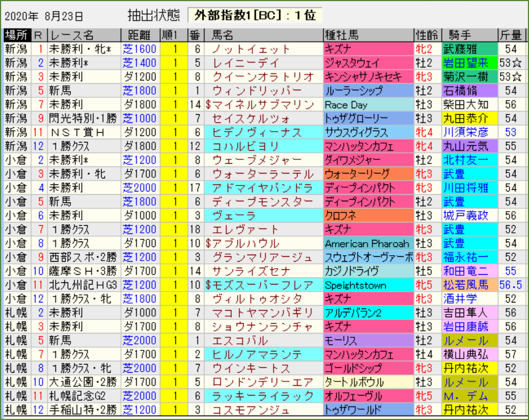This screenshot has height=420, width=529.
Task: Click horse コスモアンジュ in last row
Action: tap(251, 410)
